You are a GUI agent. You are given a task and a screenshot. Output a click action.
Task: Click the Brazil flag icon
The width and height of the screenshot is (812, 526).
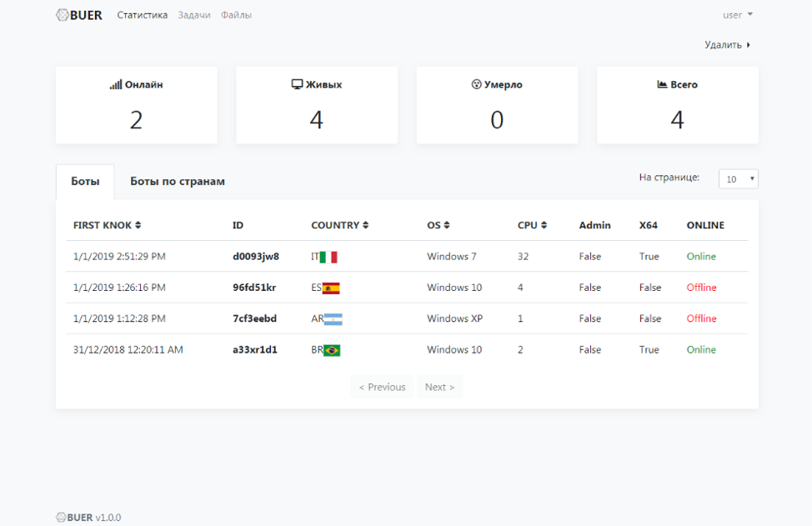pyautogui.click(x=332, y=350)
